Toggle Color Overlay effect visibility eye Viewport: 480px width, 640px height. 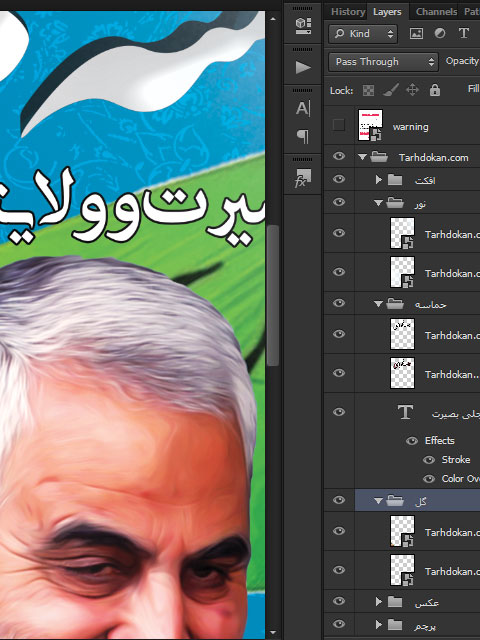pos(429,479)
